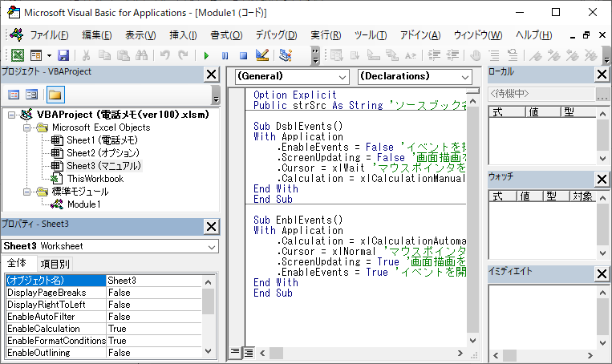Click the Reset stop icon
This screenshot has height=364, width=612.
(244, 55)
